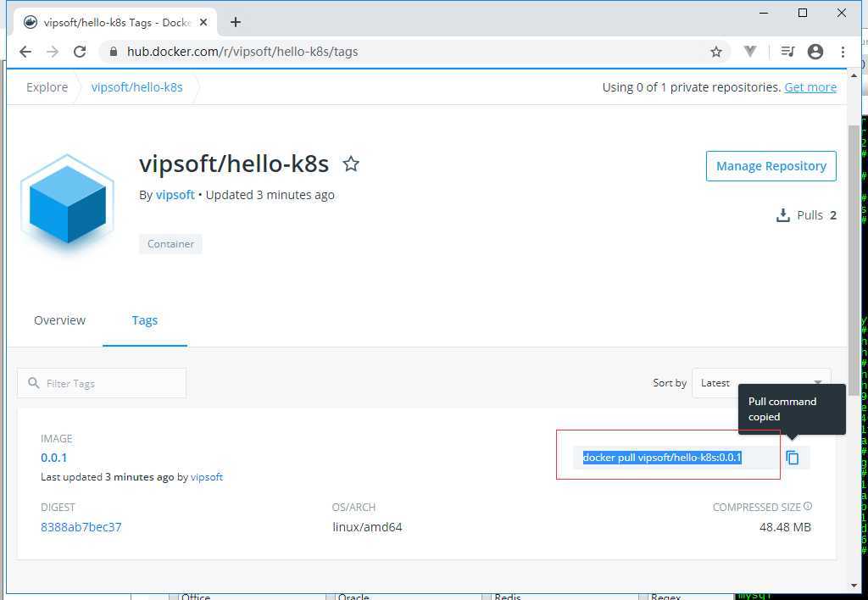Click the Pulls download icon
The width and height of the screenshot is (868, 600).
(782, 215)
